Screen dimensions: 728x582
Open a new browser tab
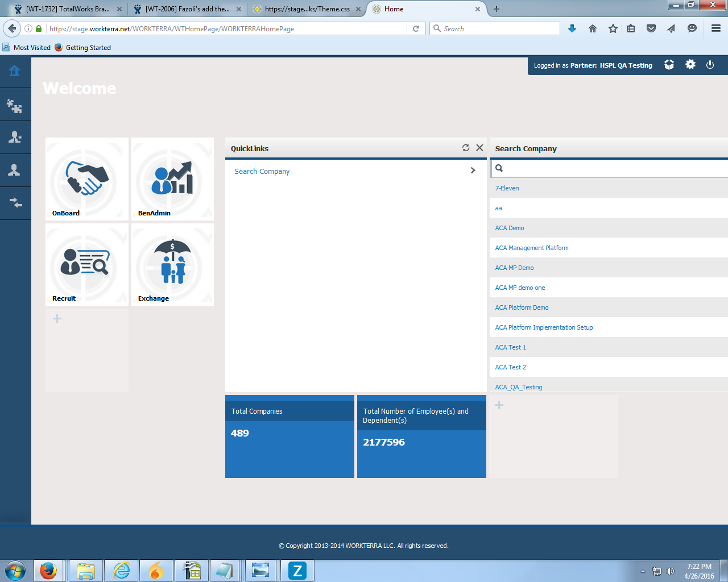[497, 9]
